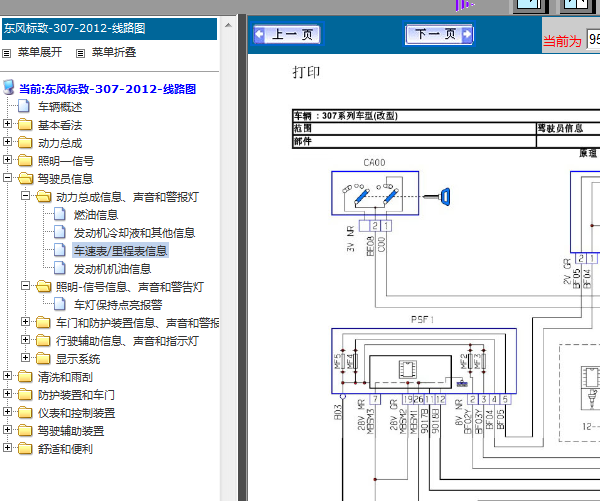
Task: Click the 菜单折叠 collapse-menu link
Action: [x=114, y=52]
